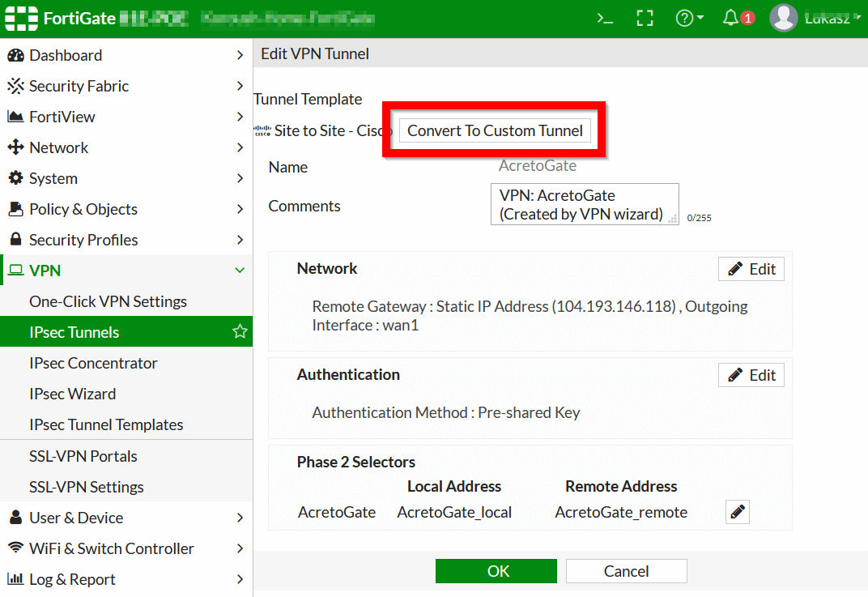Viewport: 868px width, 597px height.
Task: Click the WiFi & Switch Controller icon
Action: tap(16, 548)
